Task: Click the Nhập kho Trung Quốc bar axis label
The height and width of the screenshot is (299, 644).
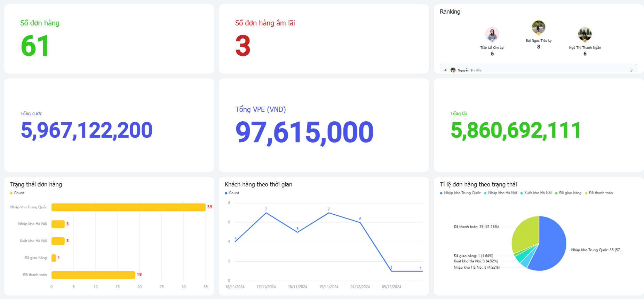Action: [29, 207]
